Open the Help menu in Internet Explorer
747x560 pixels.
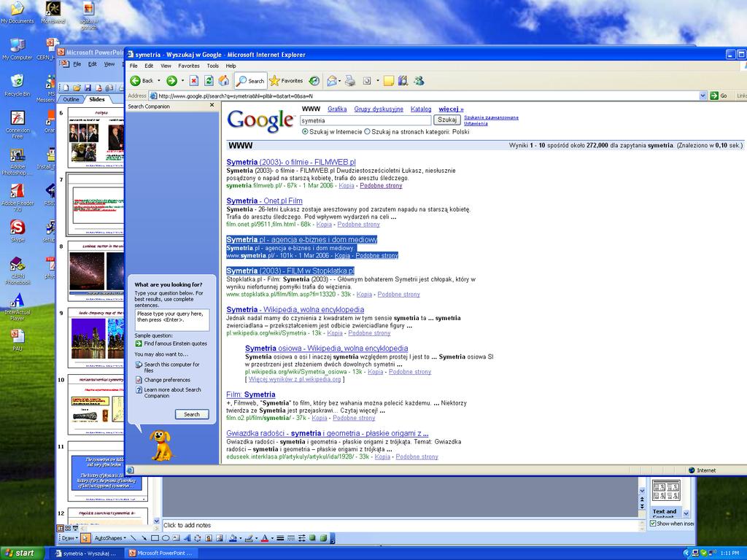[x=231, y=66]
